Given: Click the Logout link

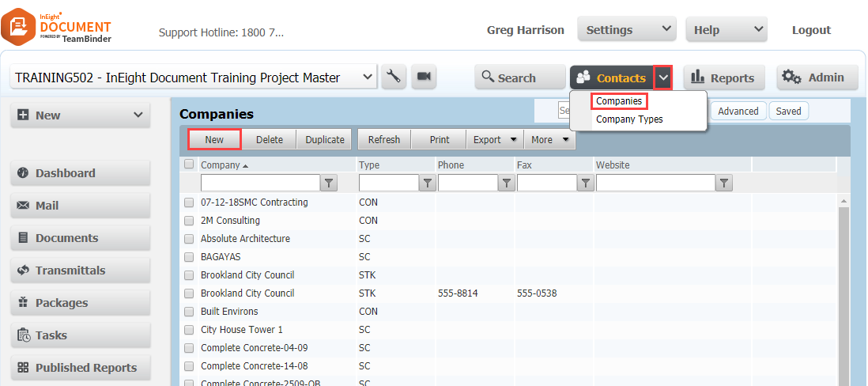Looking at the screenshot, I should [811, 30].
